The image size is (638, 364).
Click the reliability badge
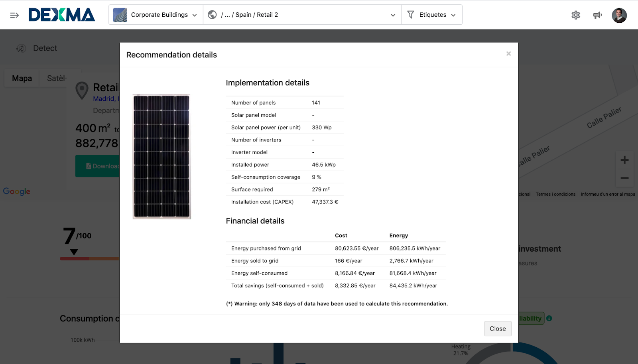(531, 318)
